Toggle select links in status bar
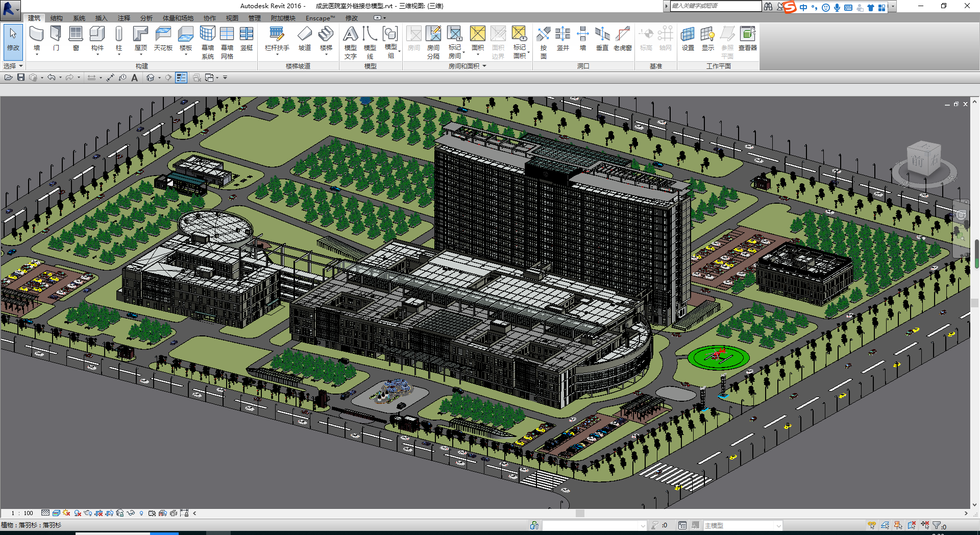The image size is (980, 535). 872,525
